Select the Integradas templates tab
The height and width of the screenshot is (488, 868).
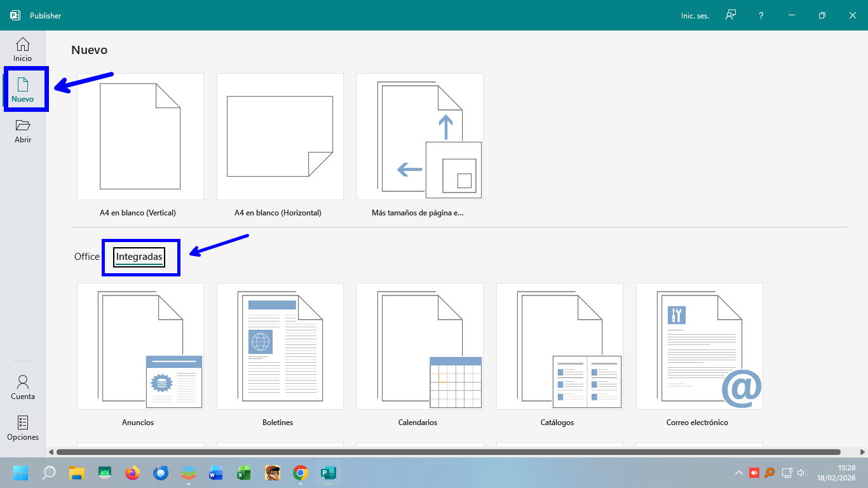[140, 257]
